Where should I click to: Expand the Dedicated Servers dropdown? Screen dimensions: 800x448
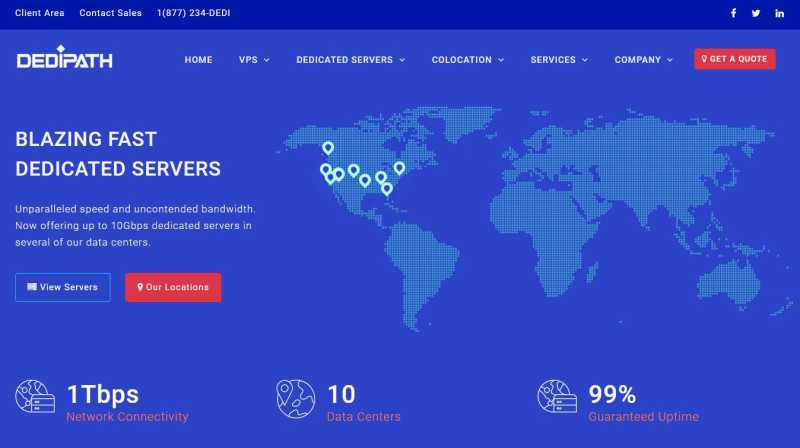click(351, 60)
